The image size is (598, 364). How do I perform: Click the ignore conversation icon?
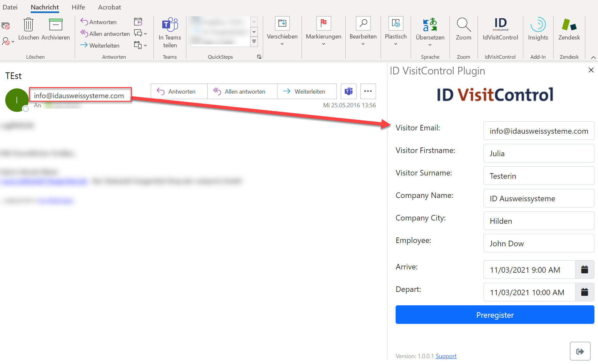(6, 26)
